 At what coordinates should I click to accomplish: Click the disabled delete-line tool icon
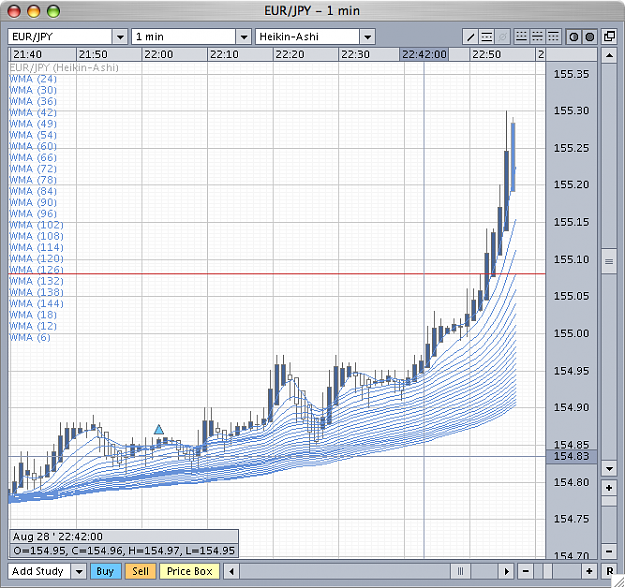503,37
